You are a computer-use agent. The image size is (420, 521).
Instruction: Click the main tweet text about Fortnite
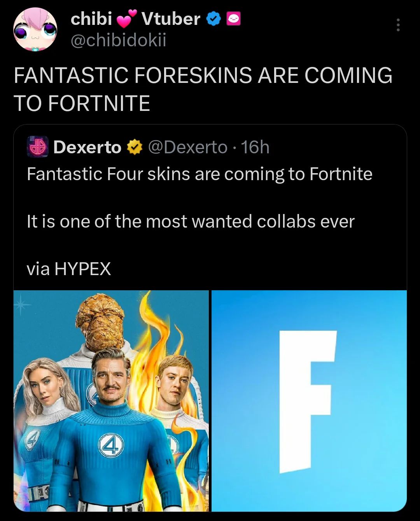click(x=203, y=89)
